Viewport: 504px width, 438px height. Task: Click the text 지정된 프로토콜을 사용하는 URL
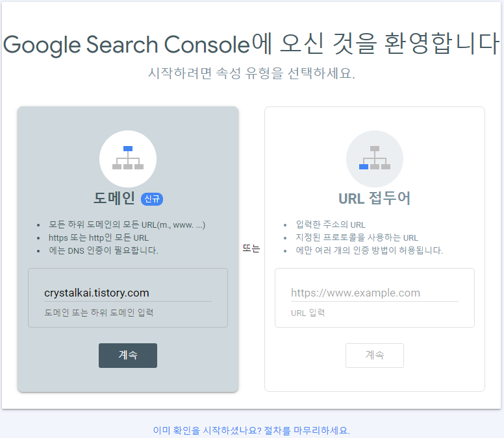pyautogui.click(x=357, y=237)
